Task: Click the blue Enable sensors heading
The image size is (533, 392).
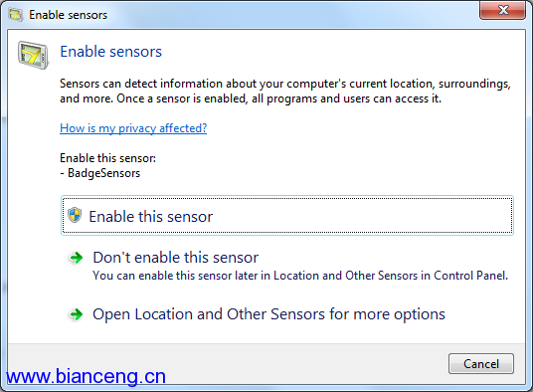Action: coord(110,52)
